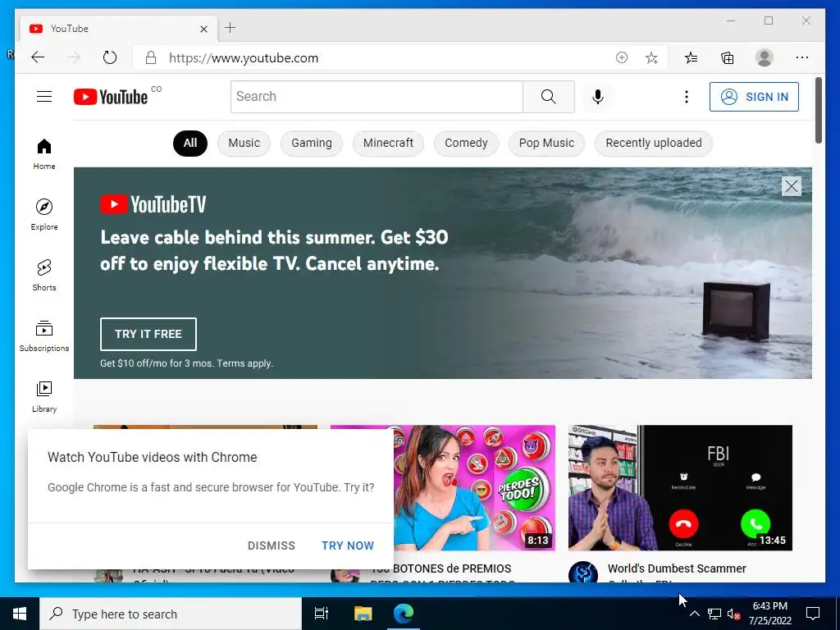Screen dimensions: 840x630
Task: Open Edge Settings and more menu
Action: tap(802, 57)
